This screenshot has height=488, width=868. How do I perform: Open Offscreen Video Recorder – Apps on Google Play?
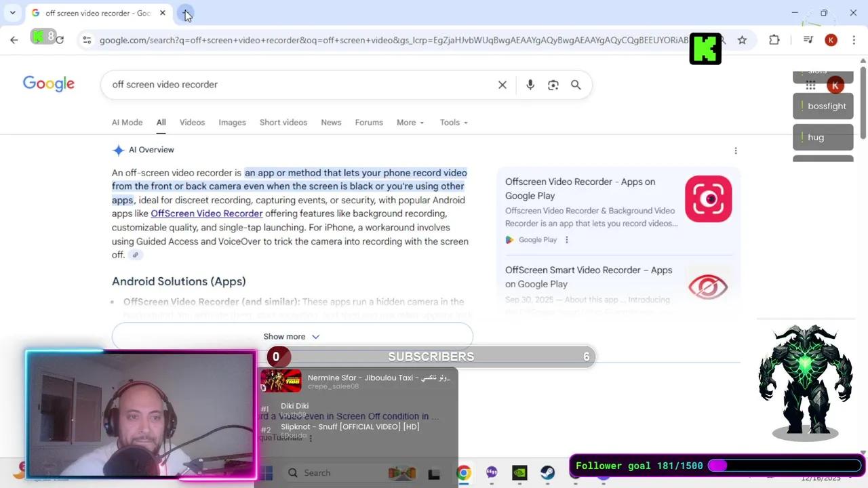pos(580,188)
